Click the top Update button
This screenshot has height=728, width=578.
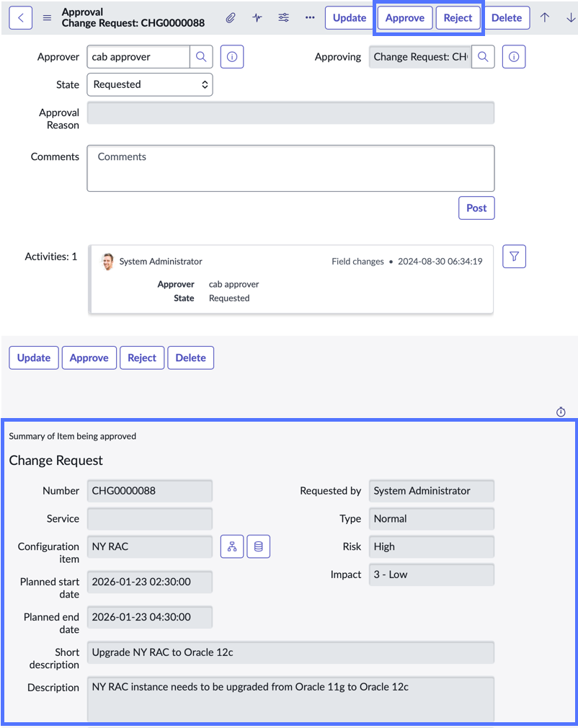coord(350,18)
